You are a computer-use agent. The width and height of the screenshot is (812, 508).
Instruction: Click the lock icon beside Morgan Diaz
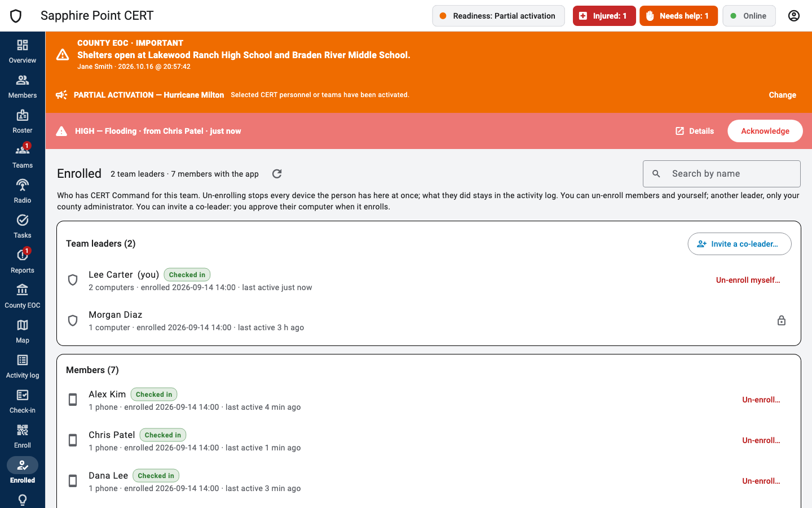[x=782, y=321]
